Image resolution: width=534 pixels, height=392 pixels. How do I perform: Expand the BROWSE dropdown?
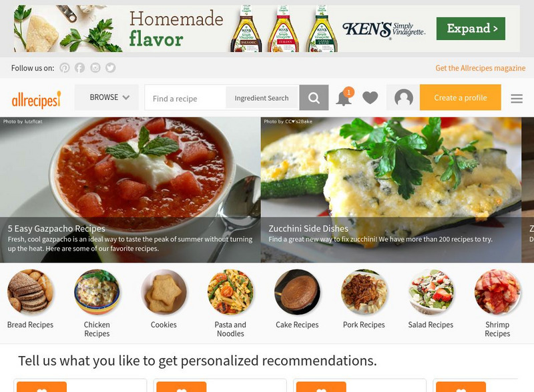107,97
